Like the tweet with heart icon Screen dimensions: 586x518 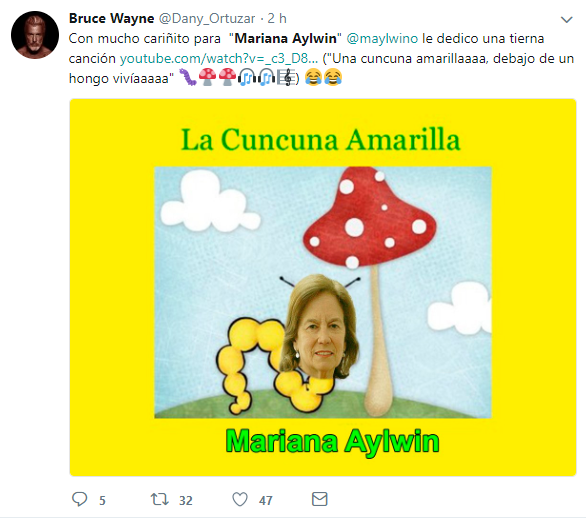pos(240,499)
